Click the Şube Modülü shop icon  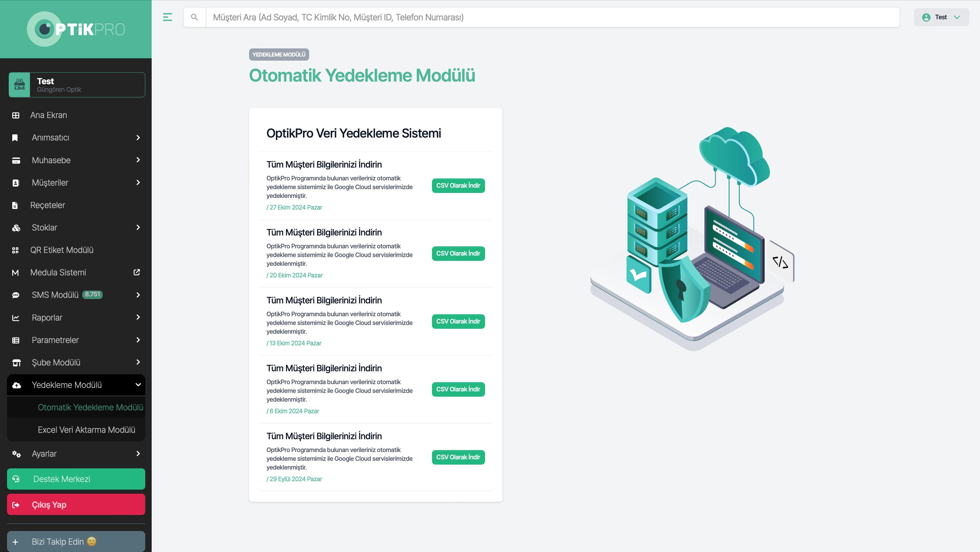pyautogui.click(x=16, y=363)
